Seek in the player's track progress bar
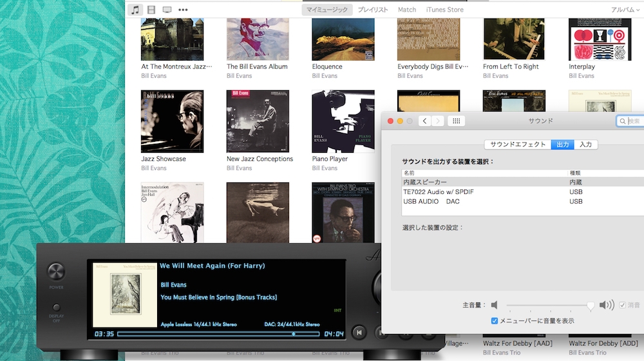 pyautogui.click(x=218, y=334)
